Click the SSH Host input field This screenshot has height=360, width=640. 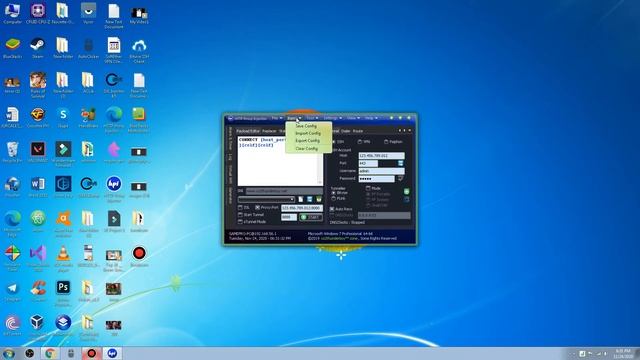(x=381, y=156)
